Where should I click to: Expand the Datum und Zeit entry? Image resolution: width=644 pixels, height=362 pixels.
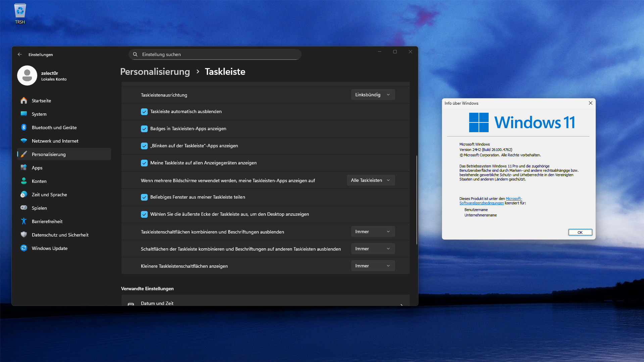pyautogui.click(x=265, y=301)
